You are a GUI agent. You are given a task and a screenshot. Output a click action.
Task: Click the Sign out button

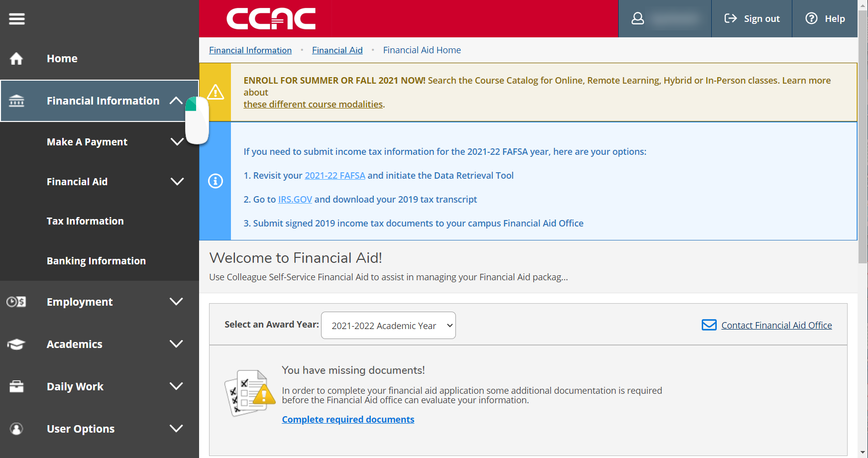753,18
